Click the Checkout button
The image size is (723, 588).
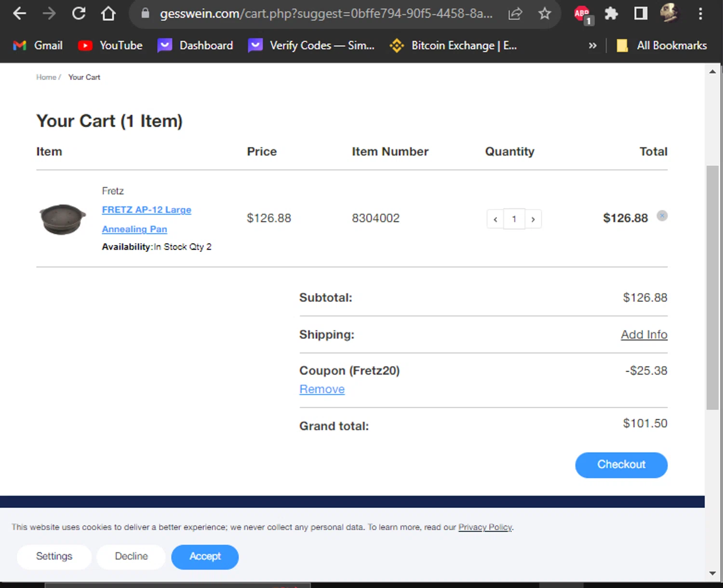pos(621,465)
